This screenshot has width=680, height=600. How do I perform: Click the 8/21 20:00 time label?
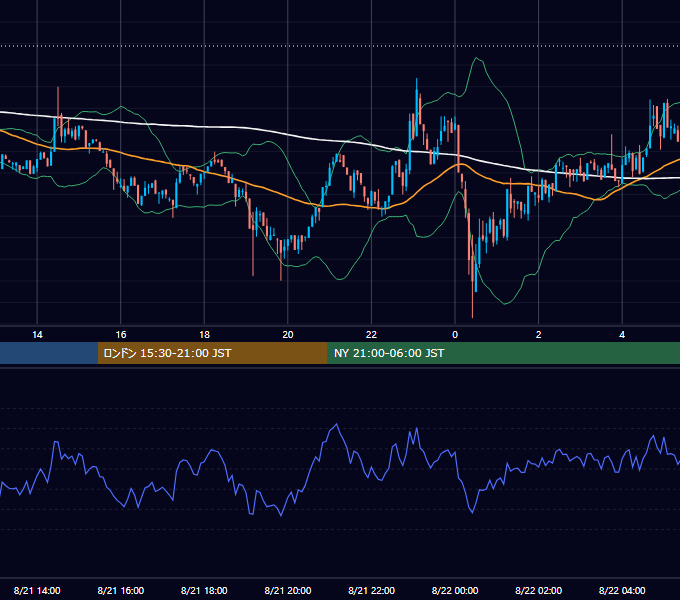tap(288, 590)
